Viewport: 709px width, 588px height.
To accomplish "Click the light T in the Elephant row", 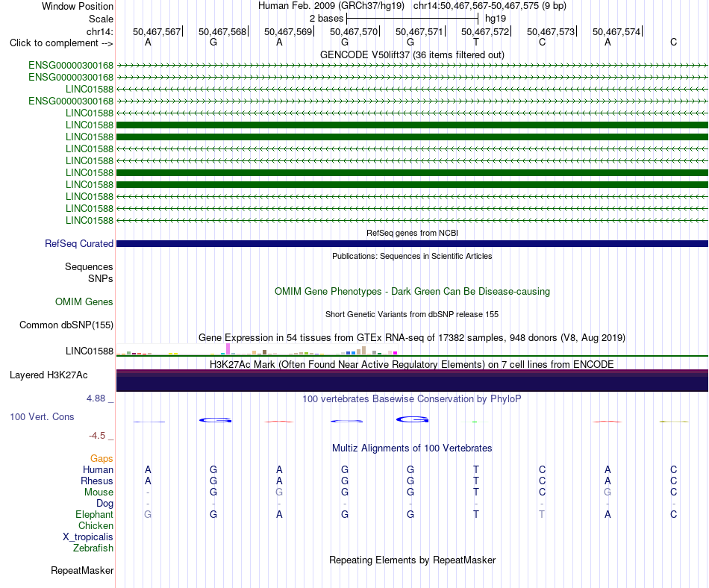I will click(x=542, y=514).
